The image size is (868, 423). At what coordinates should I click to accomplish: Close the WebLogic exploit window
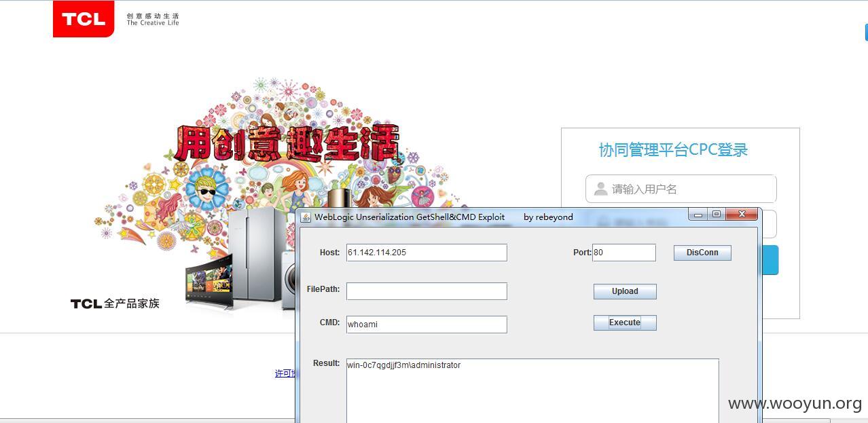tap(742, 215)
